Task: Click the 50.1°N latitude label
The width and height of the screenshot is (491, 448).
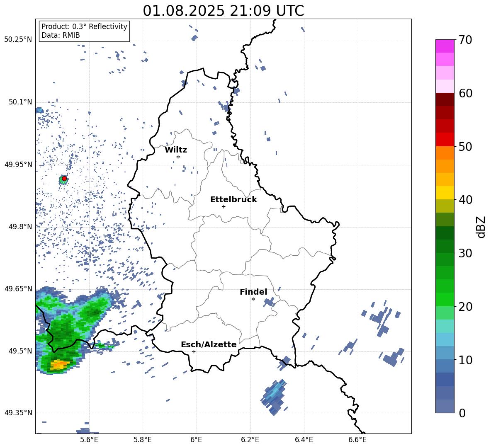Action: tap(20, 102)
